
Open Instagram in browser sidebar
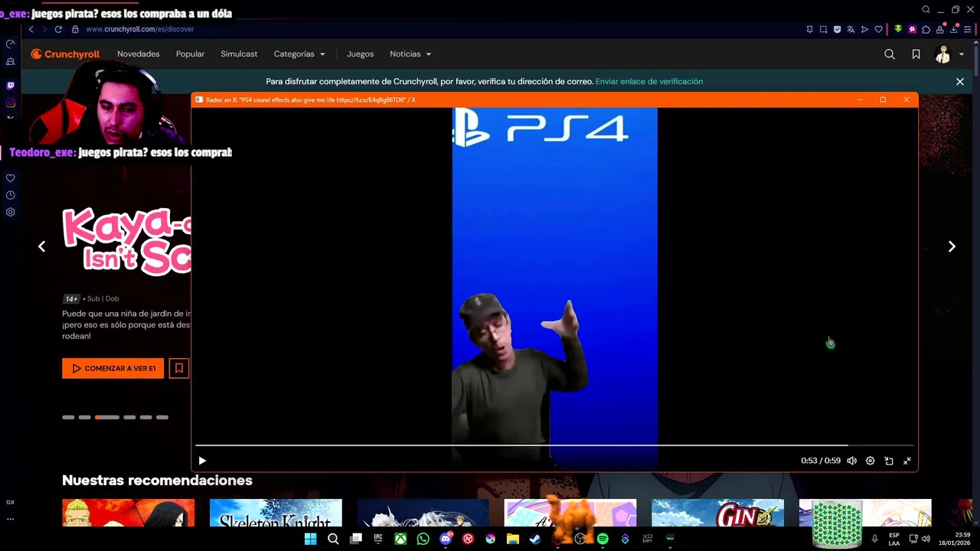point(10,103)
